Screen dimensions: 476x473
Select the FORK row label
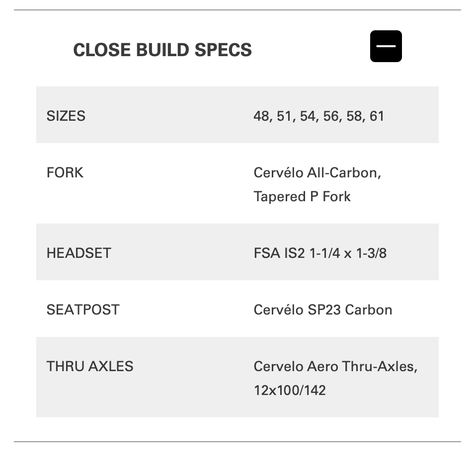[x=65, y=172]
